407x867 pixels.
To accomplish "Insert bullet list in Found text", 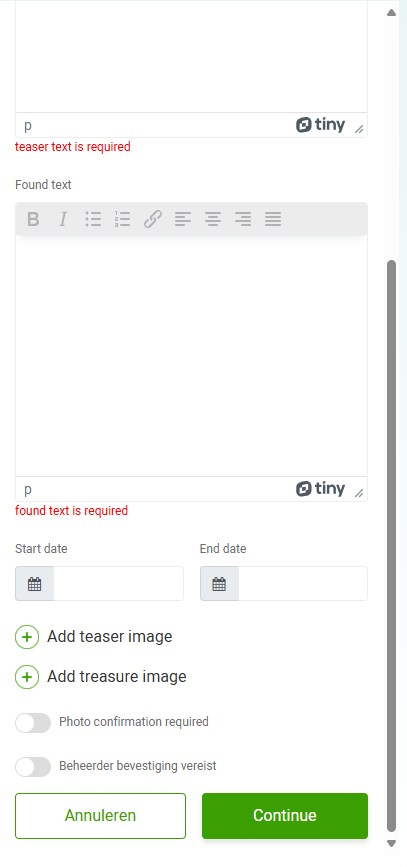I will [93, 219].
